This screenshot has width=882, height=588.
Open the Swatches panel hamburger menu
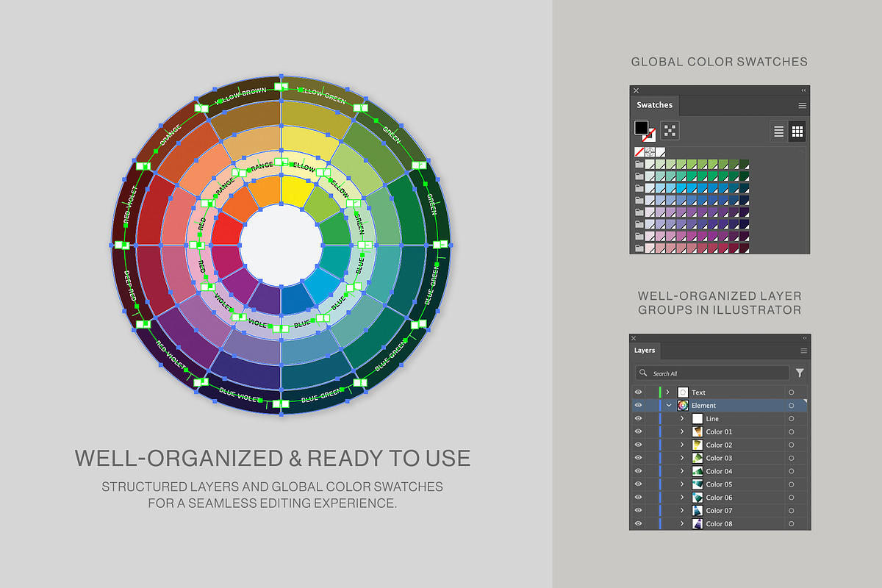803,105
